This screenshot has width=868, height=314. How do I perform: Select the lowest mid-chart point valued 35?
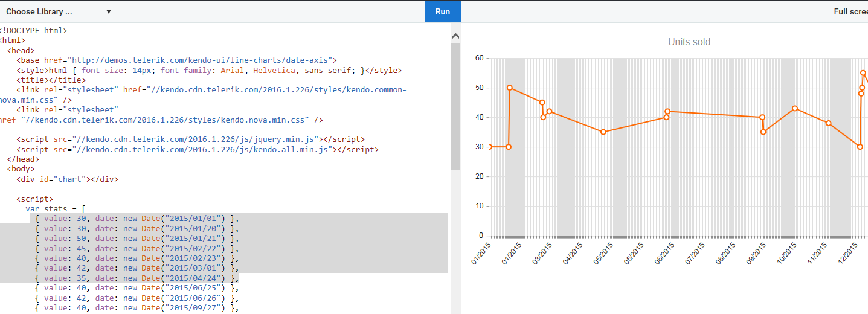(603, 132)
